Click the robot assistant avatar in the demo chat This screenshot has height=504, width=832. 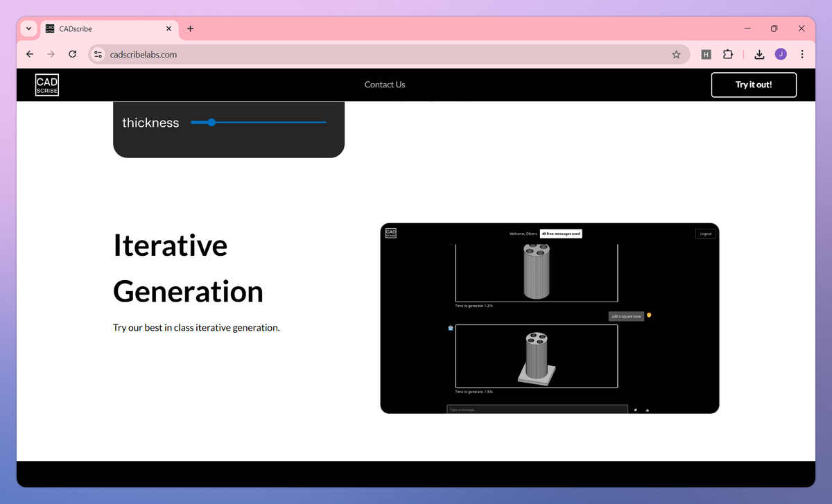coord(450,328)
